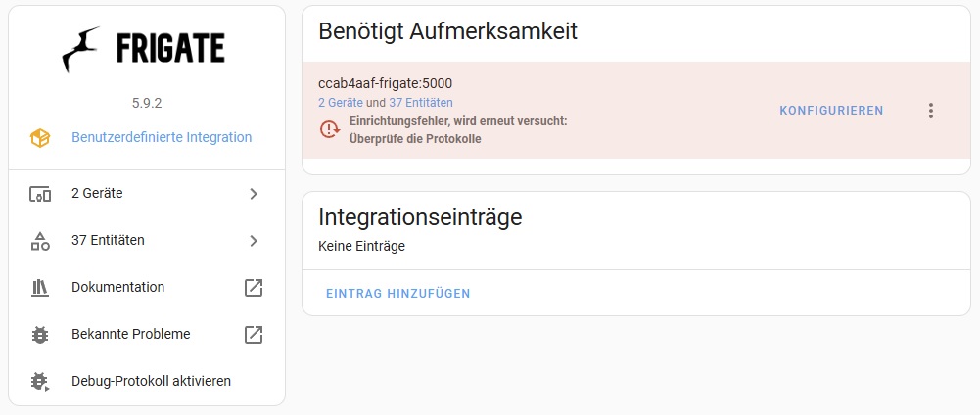This screenshot has width=980, height=415.
Task: Select Debug-Protokoll aktivieren menu item
Action: coord(151,381)
